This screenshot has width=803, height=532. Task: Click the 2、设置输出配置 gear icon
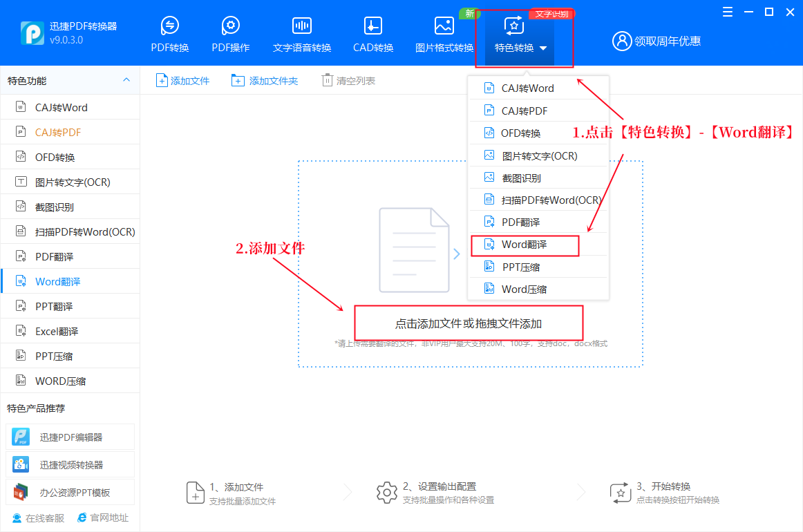point(387,493)
